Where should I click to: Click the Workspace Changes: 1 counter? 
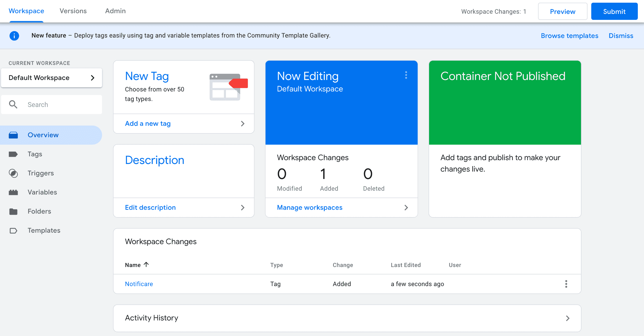click(494, 12)
